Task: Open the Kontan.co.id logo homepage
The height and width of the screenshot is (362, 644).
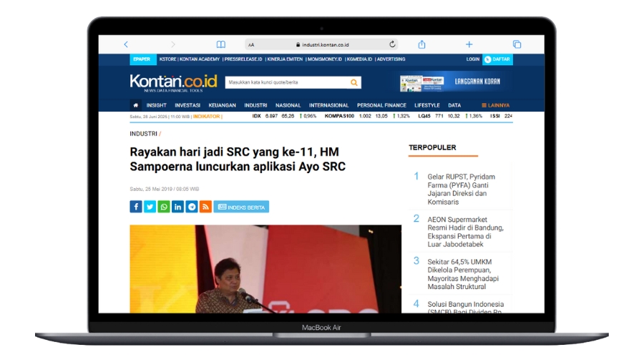Action: (x=173, y=82)
